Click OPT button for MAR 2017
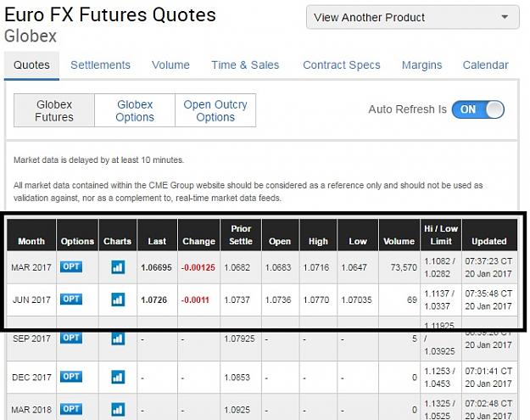Screen dimensions: 530x420 pyautogui.click(x=71, y=266)
